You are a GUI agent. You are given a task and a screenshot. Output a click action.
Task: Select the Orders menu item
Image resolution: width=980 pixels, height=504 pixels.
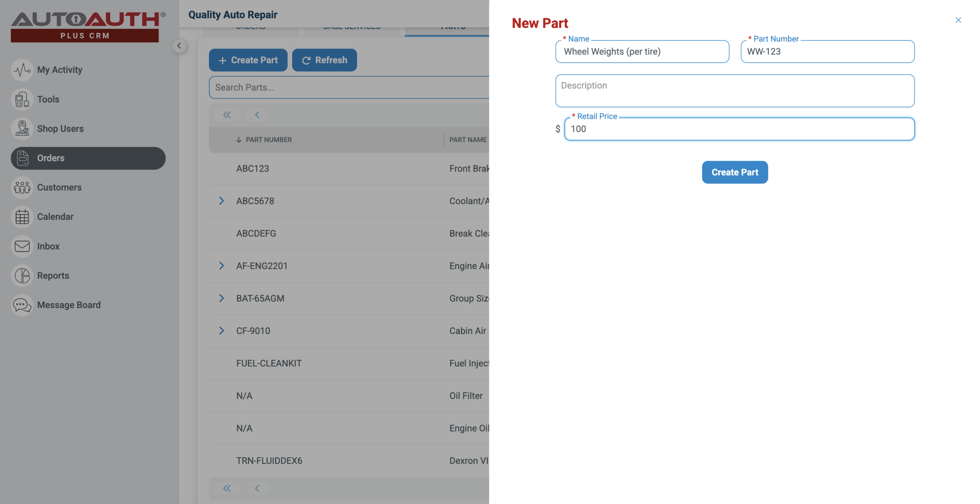click(88, 158)
